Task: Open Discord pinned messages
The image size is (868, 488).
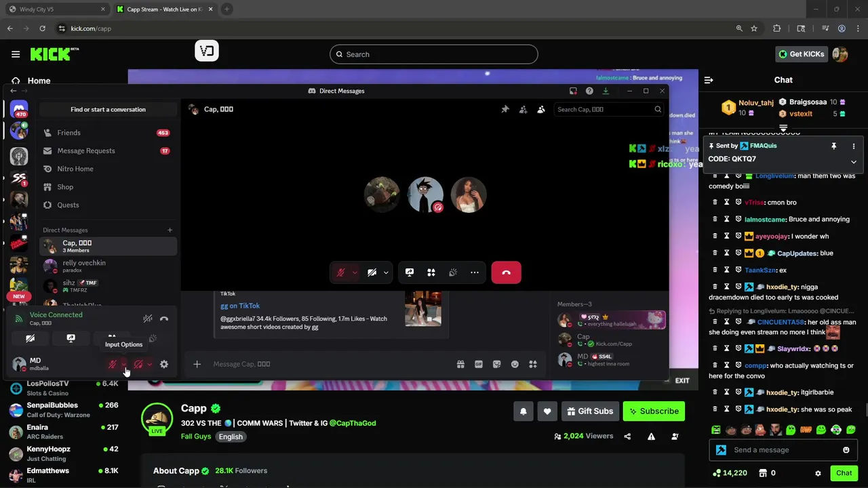Action: 505,109
